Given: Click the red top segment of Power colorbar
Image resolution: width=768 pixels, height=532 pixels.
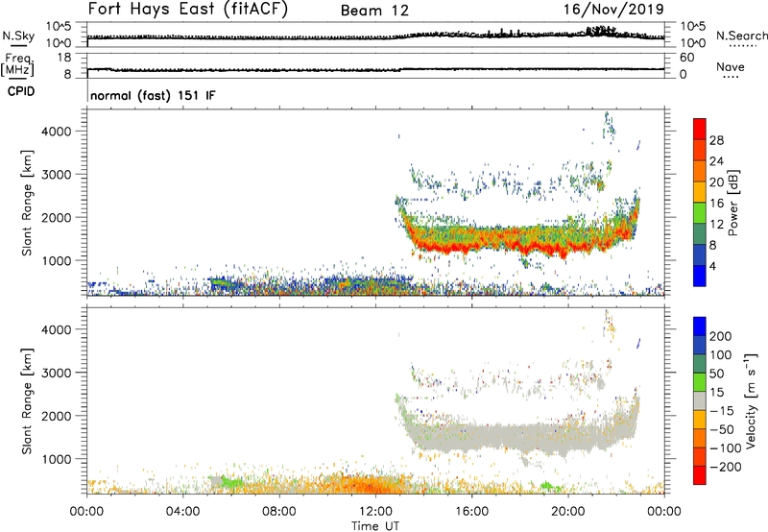Looking at the screenshot, I should 700,129.
